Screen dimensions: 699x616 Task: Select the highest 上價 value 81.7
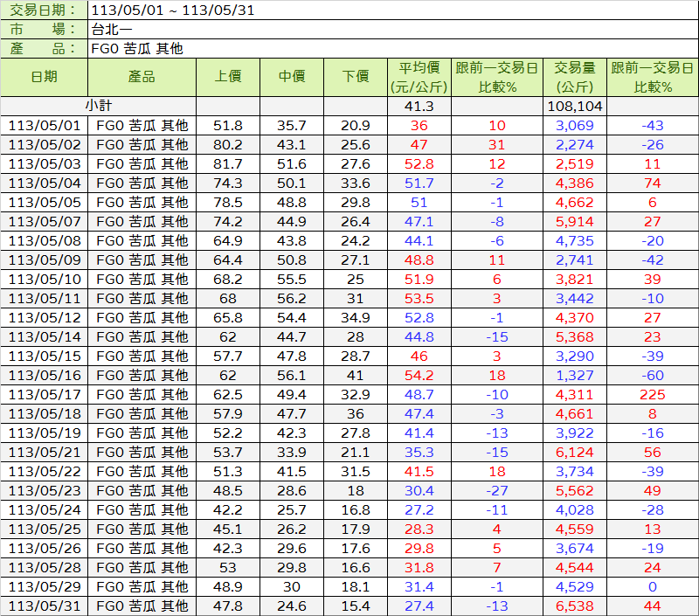[x=228, y=163]
